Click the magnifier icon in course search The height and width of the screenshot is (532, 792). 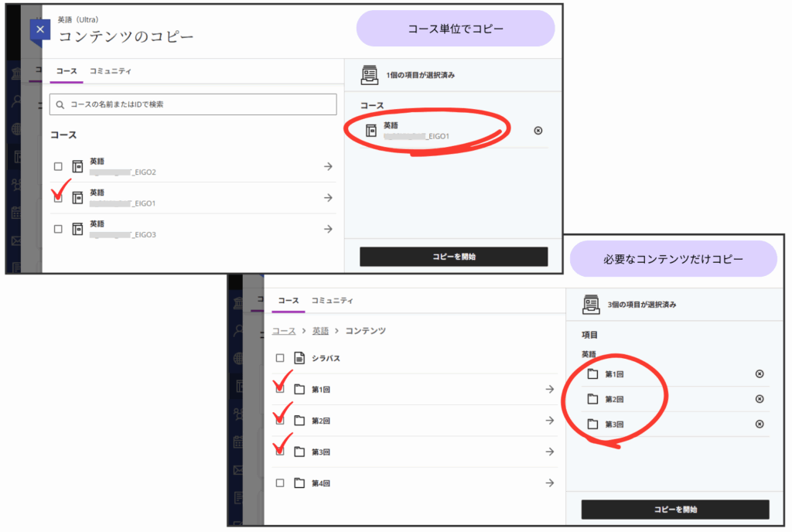click(60, 104)
